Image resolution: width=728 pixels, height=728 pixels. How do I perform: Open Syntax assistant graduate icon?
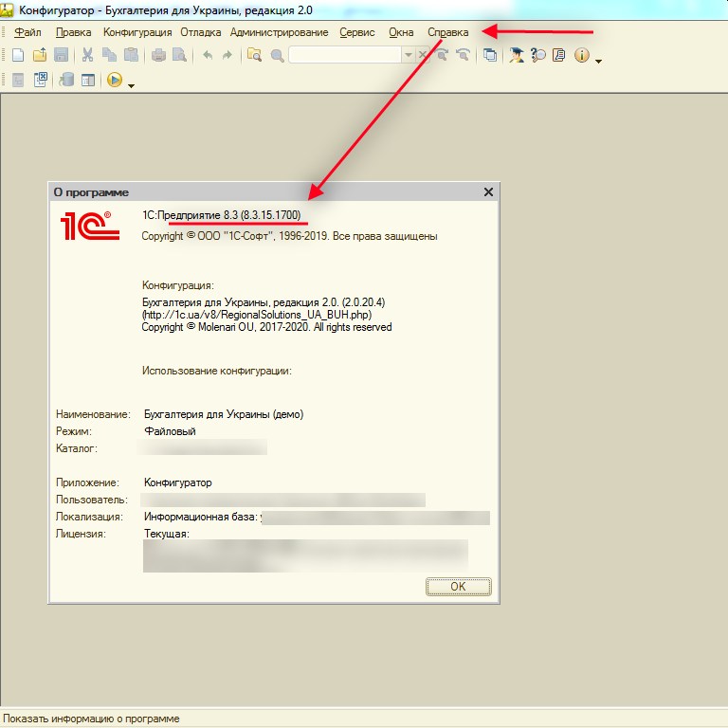(517, 55)
